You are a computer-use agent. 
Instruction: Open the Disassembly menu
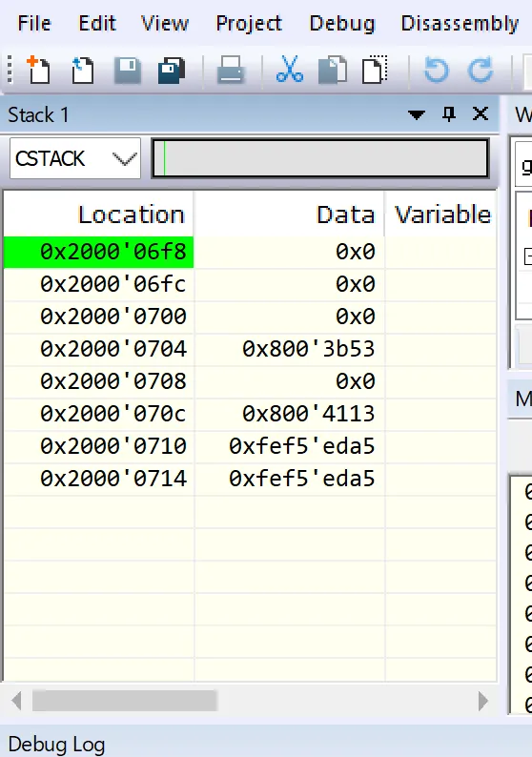click(x=460, y=23)
